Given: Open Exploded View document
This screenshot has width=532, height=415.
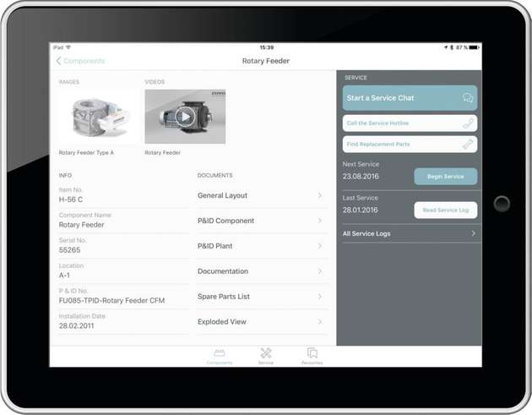Looking at the screenshot, I should tap(262, 322).
